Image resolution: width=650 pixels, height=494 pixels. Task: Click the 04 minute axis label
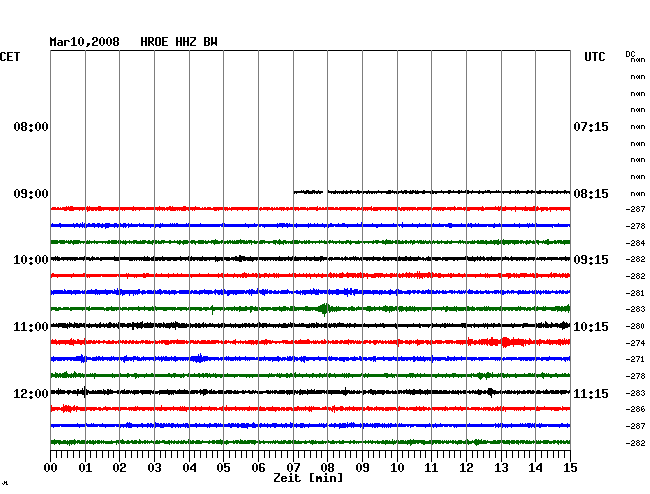189,467
